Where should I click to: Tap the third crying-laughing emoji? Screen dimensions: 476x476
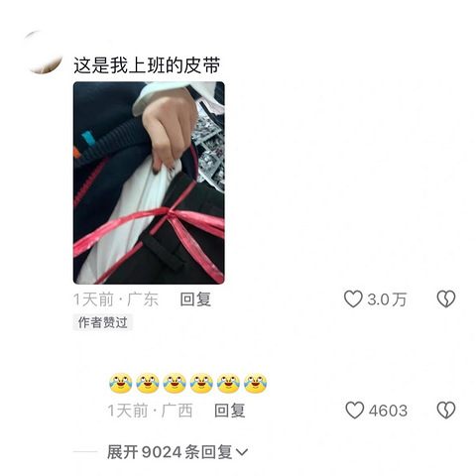pyautogui.click(x=175, y=384)
